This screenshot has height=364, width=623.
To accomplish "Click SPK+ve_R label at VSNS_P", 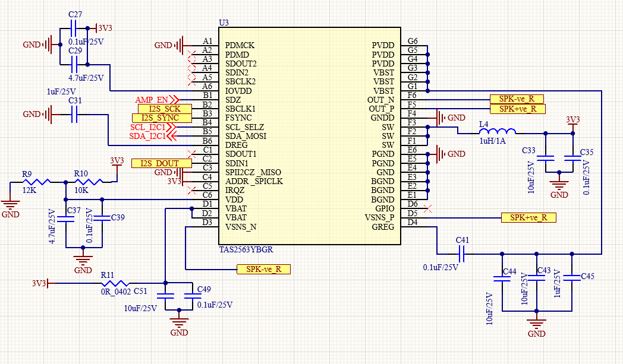I will click(528, 217).
